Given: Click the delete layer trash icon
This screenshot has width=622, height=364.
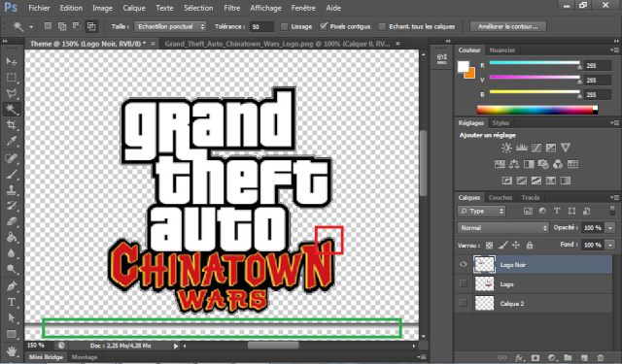Looking at the screenshot, I should tap(601, 357).
